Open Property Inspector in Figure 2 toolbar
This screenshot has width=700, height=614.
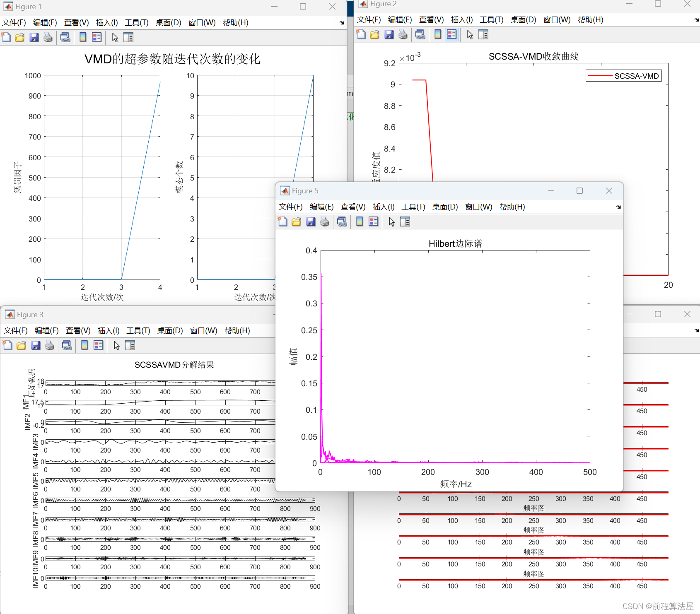pos(483,35)
